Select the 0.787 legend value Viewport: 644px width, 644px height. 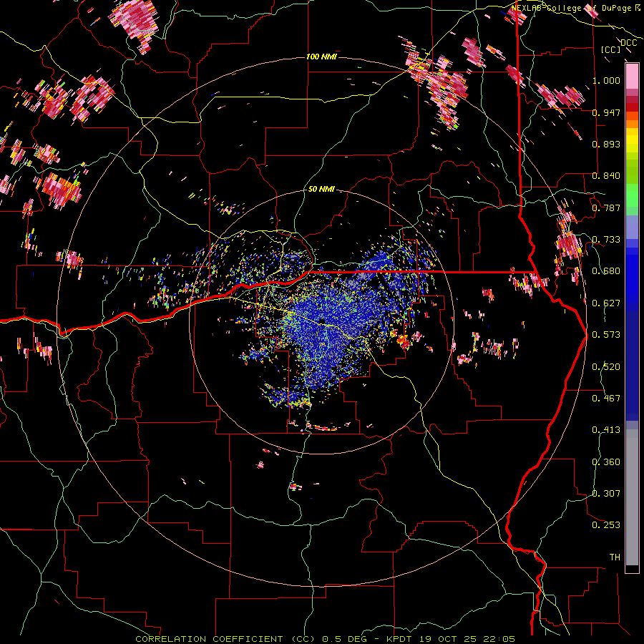[x=606, y=208]
